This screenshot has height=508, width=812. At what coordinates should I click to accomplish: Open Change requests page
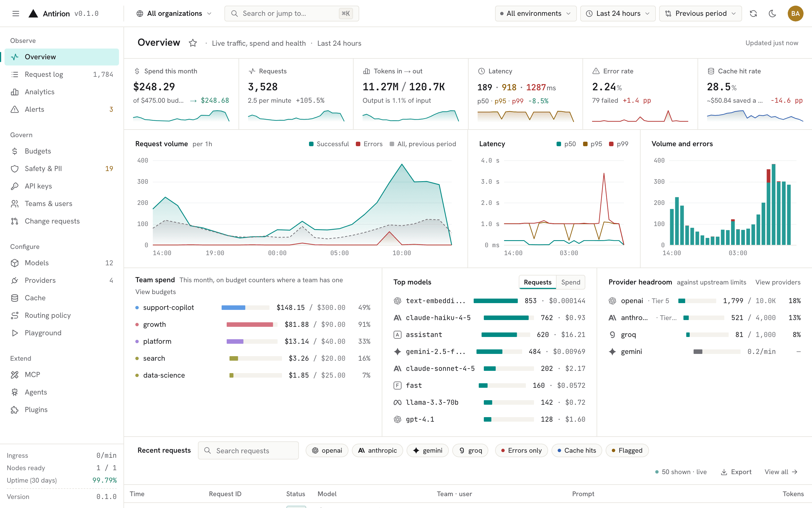pos(62,221)
